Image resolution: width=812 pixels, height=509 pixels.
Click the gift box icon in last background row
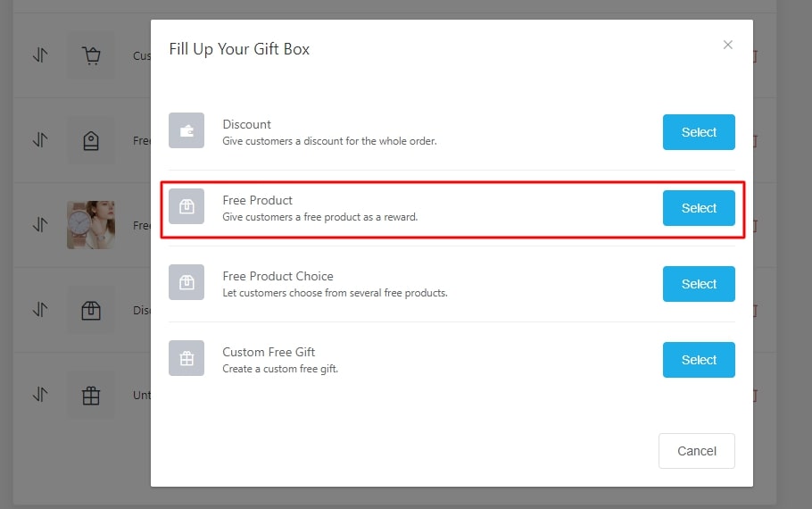(x=91, y=395)
